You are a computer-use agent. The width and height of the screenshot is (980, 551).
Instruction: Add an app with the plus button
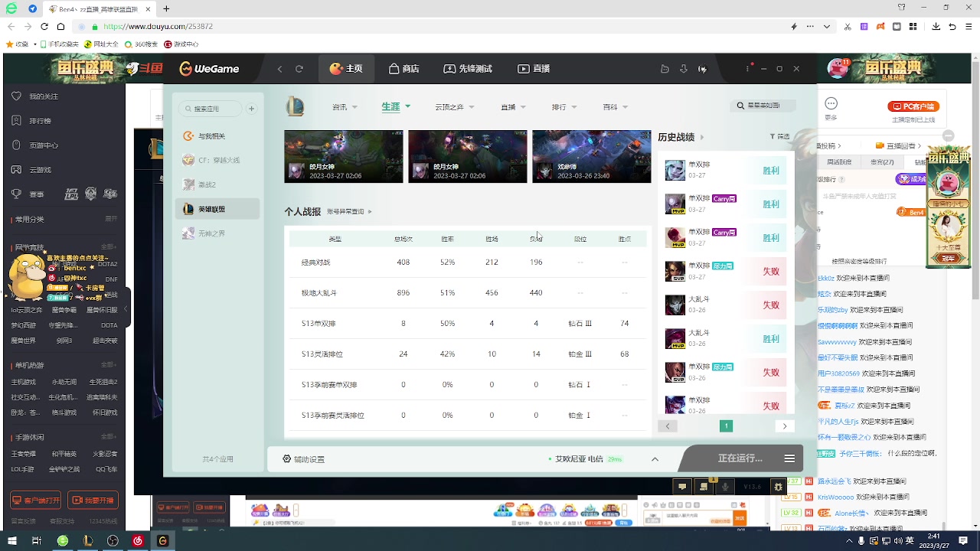(x=251, y=109)
